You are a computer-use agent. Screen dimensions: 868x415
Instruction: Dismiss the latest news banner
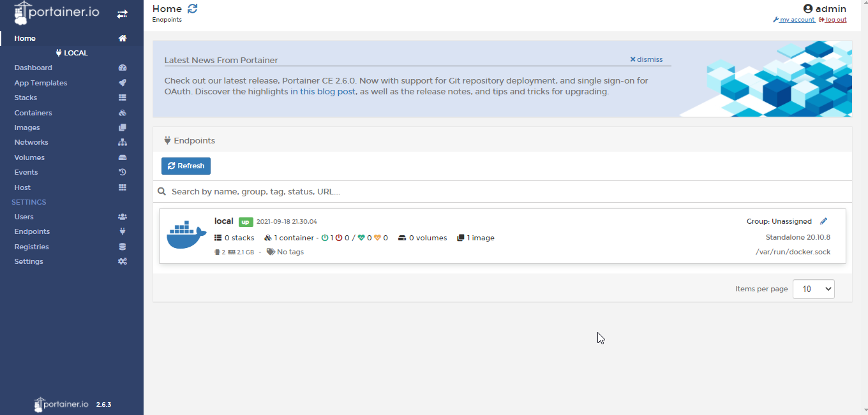[x=647, y=59]
